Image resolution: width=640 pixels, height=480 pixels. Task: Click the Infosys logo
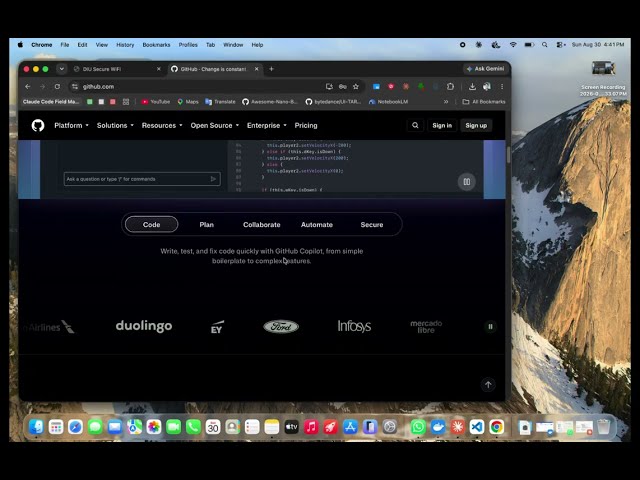click(354, 326)
